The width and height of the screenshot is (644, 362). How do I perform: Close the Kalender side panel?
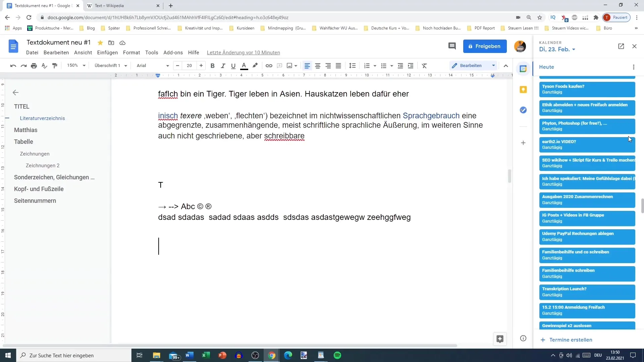(x=634, y=46)
